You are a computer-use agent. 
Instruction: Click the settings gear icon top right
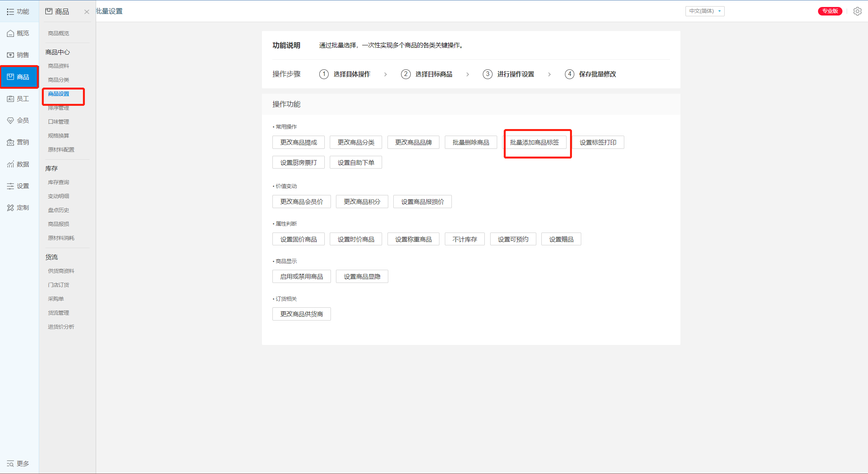[857, 11]
